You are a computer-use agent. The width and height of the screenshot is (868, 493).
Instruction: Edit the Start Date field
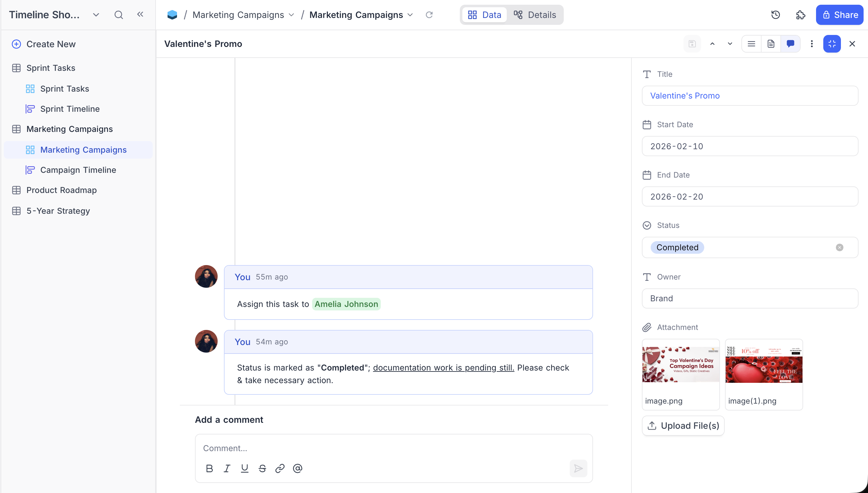coord(750,146)
